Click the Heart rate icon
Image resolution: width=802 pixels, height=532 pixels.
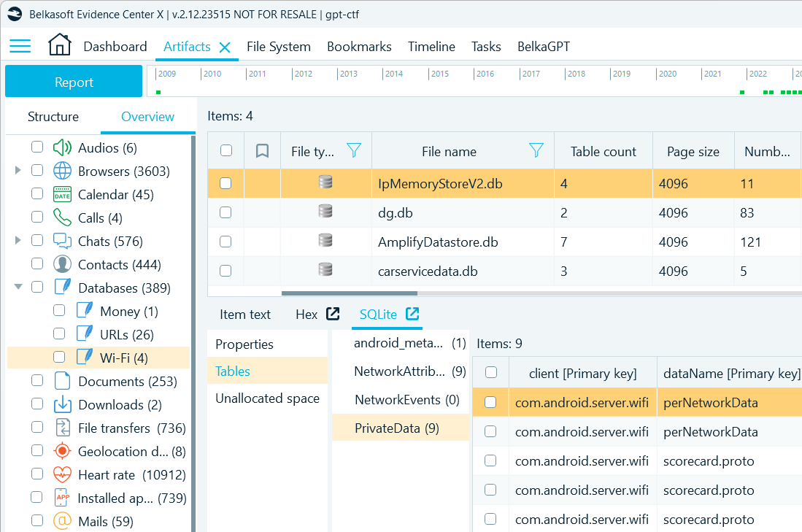[x=63, y=474]
